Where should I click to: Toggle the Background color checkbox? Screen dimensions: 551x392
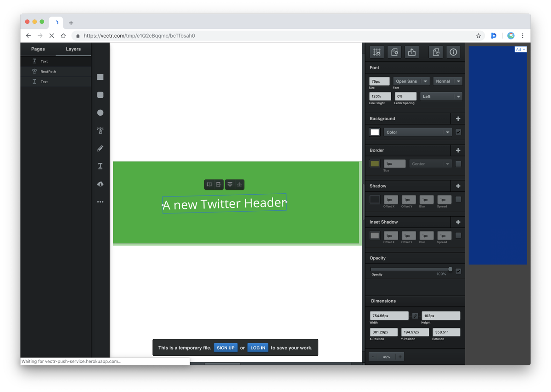[458, 132]
